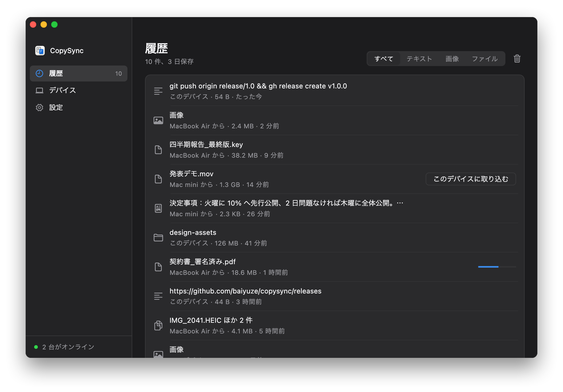
Task: Select 履歴 in the sidebar
Action: 79,73
